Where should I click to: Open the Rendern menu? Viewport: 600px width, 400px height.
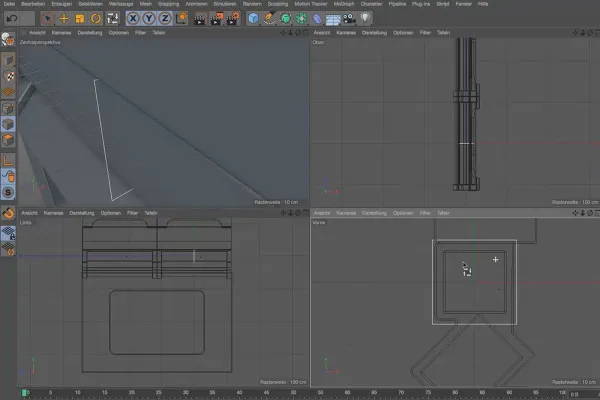coord(252,4)
